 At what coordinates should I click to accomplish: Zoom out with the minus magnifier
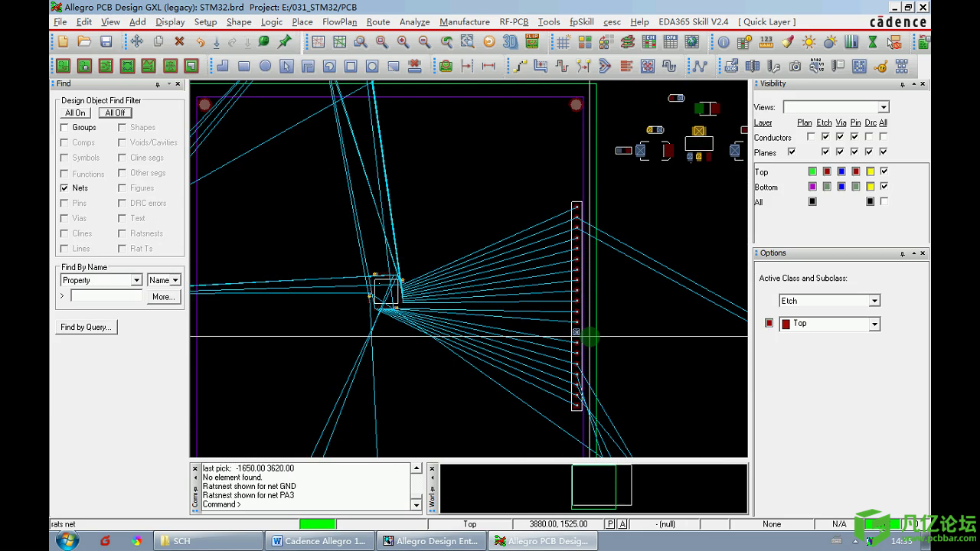point(424,42)
